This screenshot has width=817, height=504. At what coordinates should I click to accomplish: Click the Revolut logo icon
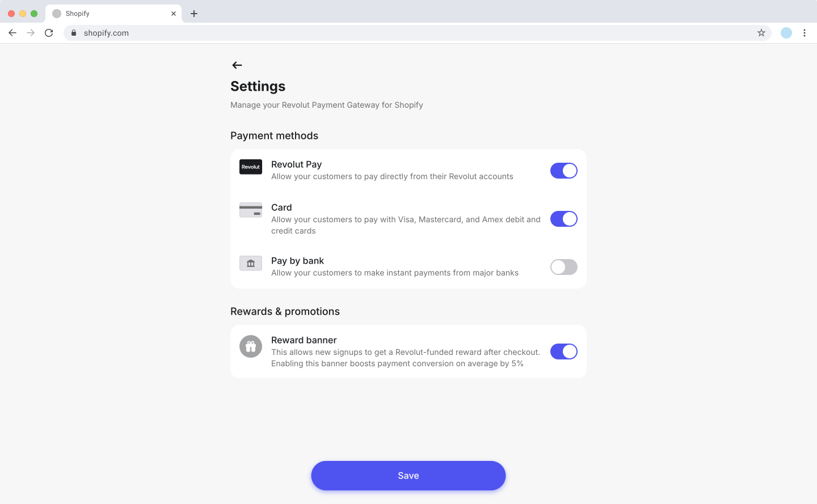coord(251,167)
